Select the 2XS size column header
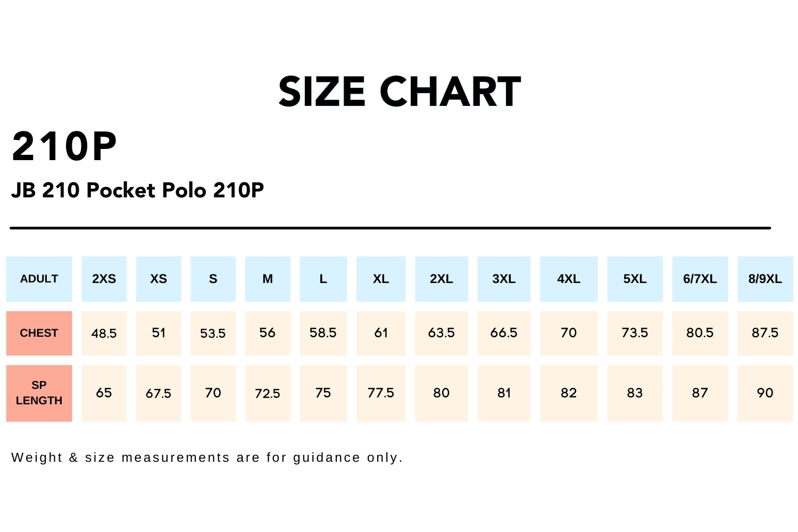The width and height of the screenshot is (798, 532). pyautogui.click(x=104, y=279)
